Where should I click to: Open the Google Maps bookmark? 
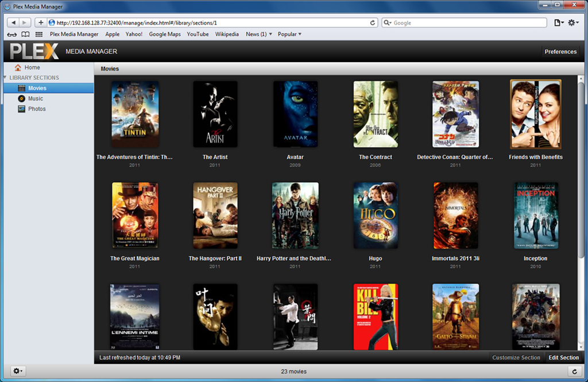tap(165, 34)
